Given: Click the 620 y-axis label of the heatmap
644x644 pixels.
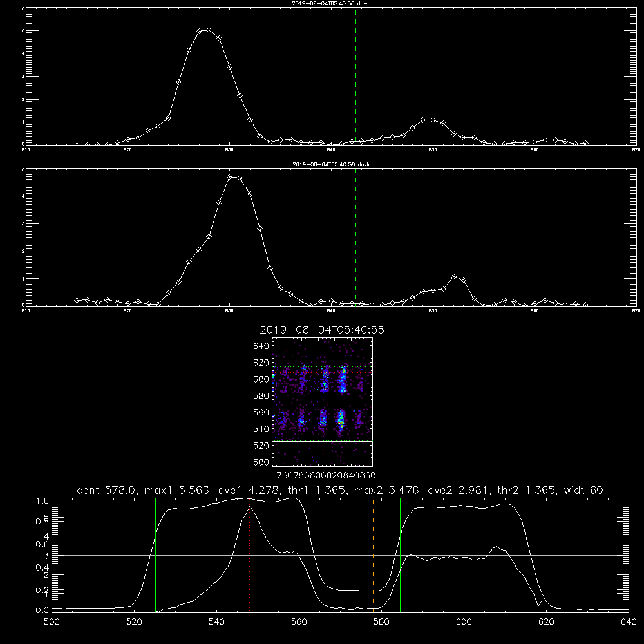Looking at the screenshot, I should (261, 363).
